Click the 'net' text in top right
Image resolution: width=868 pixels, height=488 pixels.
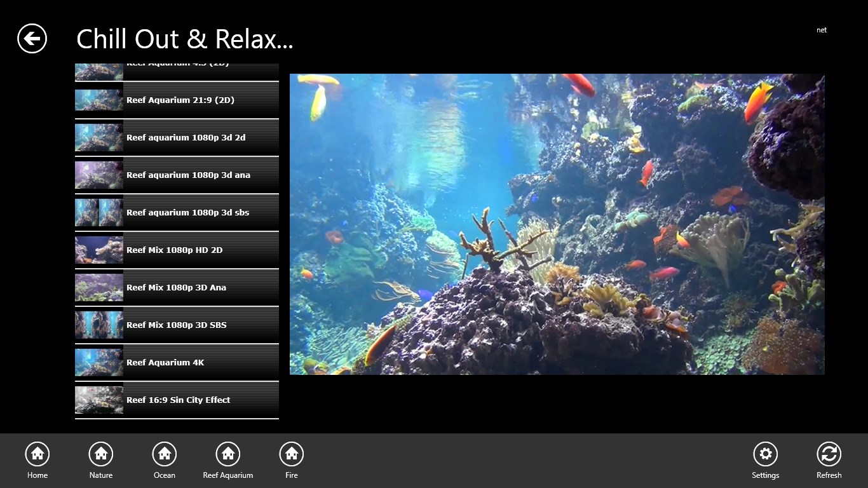click(x=822, y=30)
